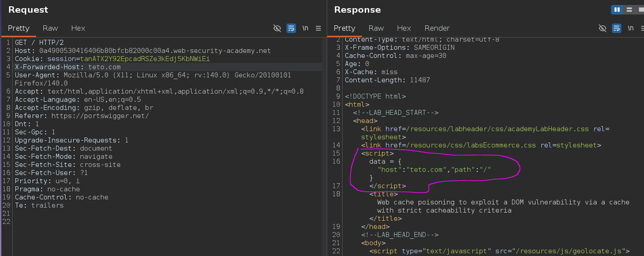Click the geolocate.js script line
Image resolution: width=644 pixels, height=256 pixels.
(x=499, y=251)
